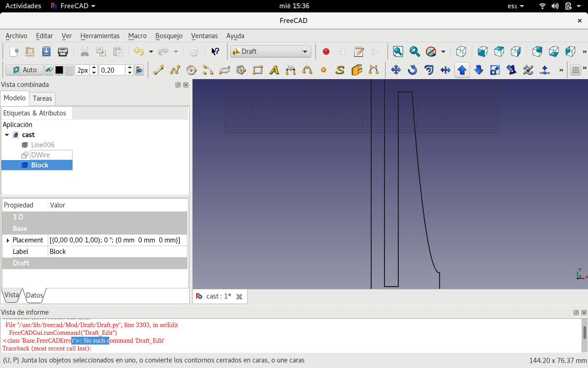Viewport: 588px width, 368px height.
Task: Click the Upgrade blue up arrow
Action: pyautogui.click(x=462, y=70)
